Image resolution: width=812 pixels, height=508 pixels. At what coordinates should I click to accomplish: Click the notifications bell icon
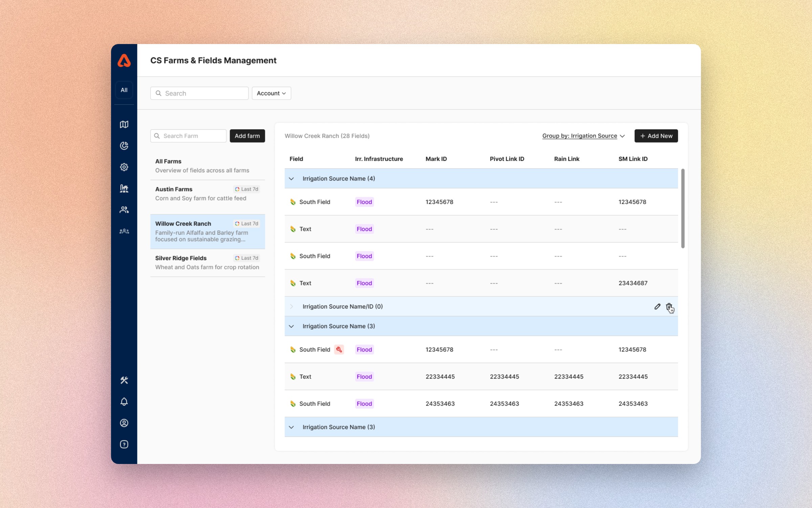point(124,402)
